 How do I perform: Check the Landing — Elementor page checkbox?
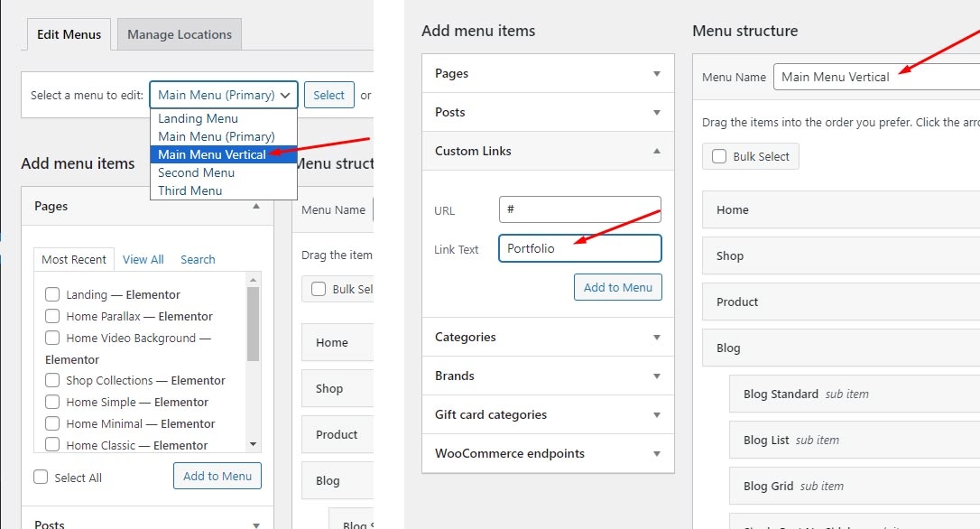coord(52,294)
